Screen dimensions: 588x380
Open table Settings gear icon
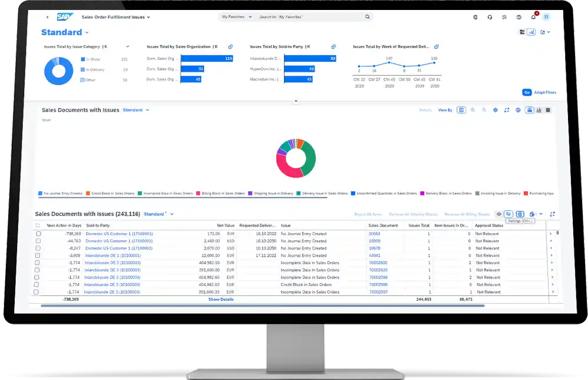pos(520,214)
